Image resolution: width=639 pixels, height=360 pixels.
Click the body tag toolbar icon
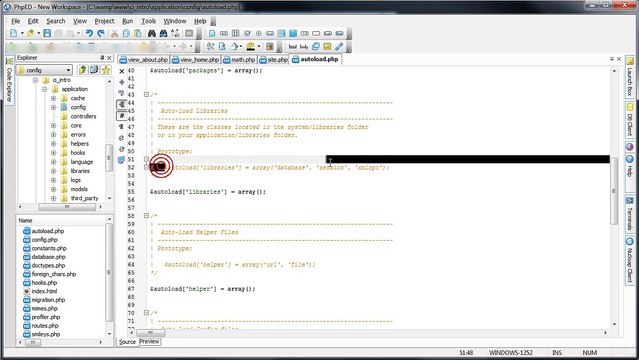(x=304, y=46)
